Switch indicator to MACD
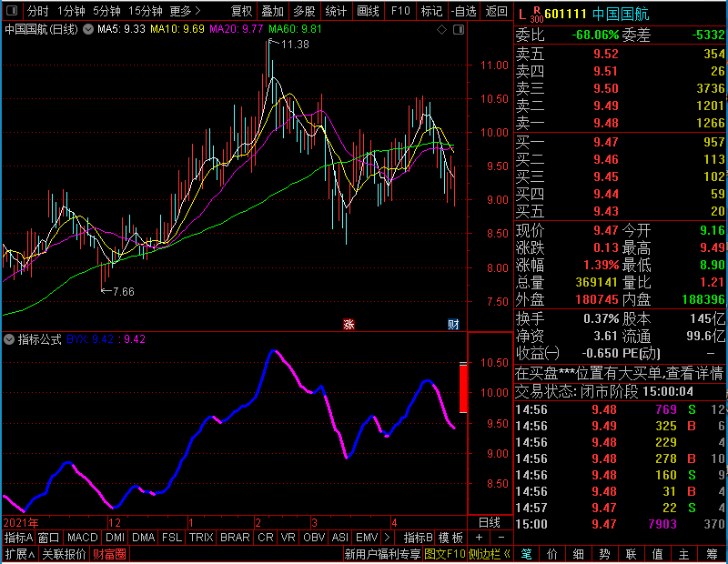The image size is (728, 564). (x=82, y=538)
